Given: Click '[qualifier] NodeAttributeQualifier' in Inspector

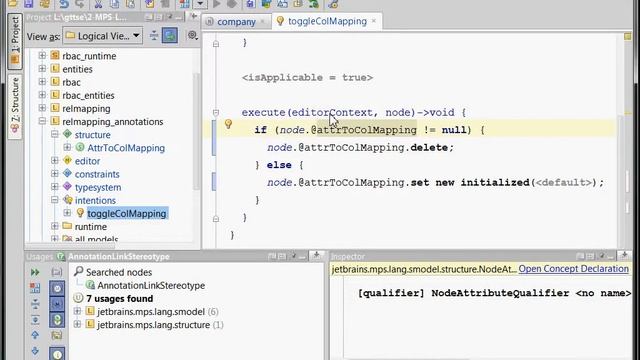Looking at the screenshot, I should 464,293.
